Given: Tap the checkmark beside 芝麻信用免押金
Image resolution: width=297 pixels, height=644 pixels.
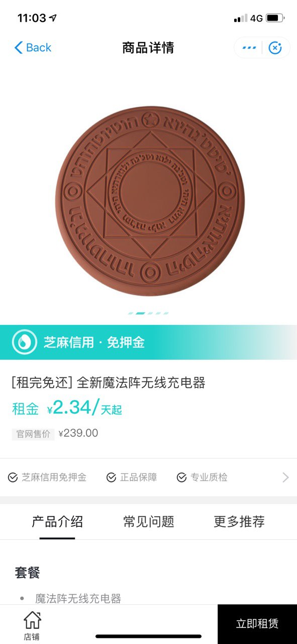Looking at the screenshot, I should tap(13, 477).
